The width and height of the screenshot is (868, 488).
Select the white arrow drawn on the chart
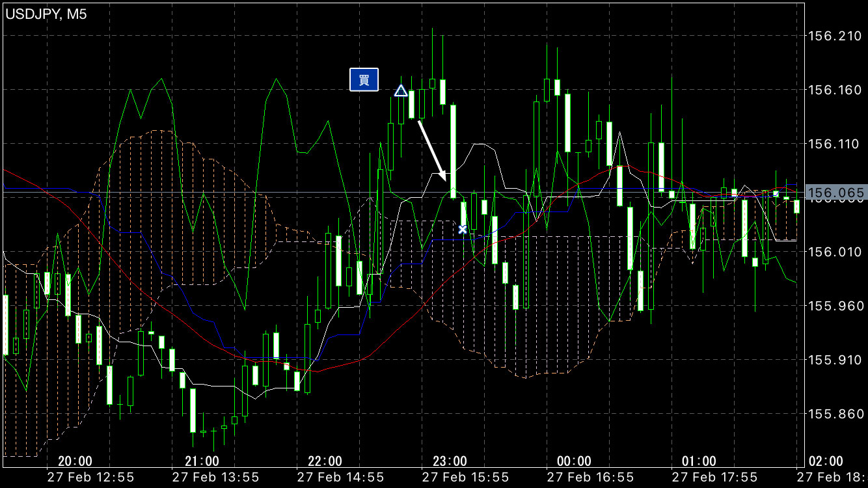[431, 149]
